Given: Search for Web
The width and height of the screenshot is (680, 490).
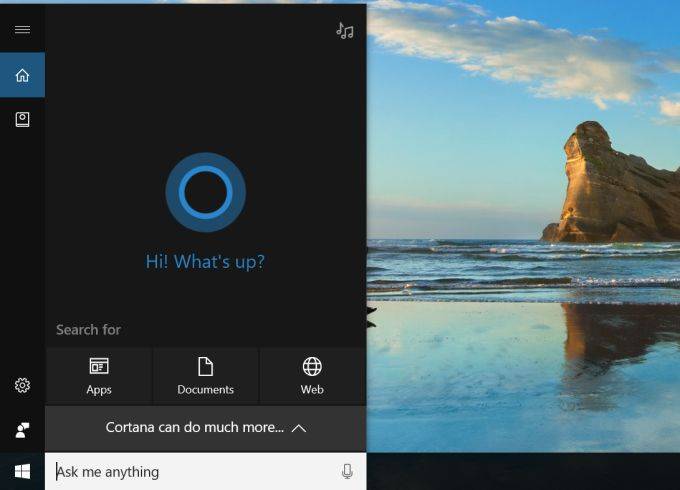Looking at the screenshot, I should (x=312, y=376).
